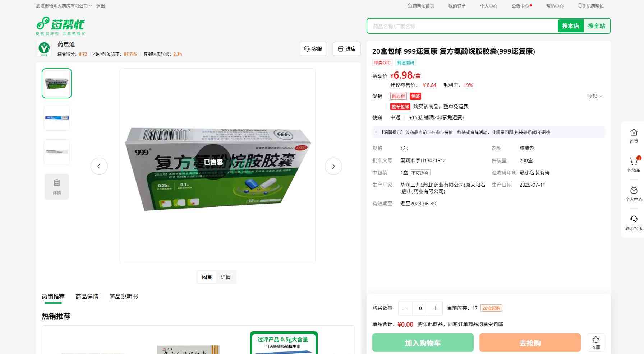644x354 pixels.
Task: Switch to the 商品说明书 tab
Action: tap(123, 297)
